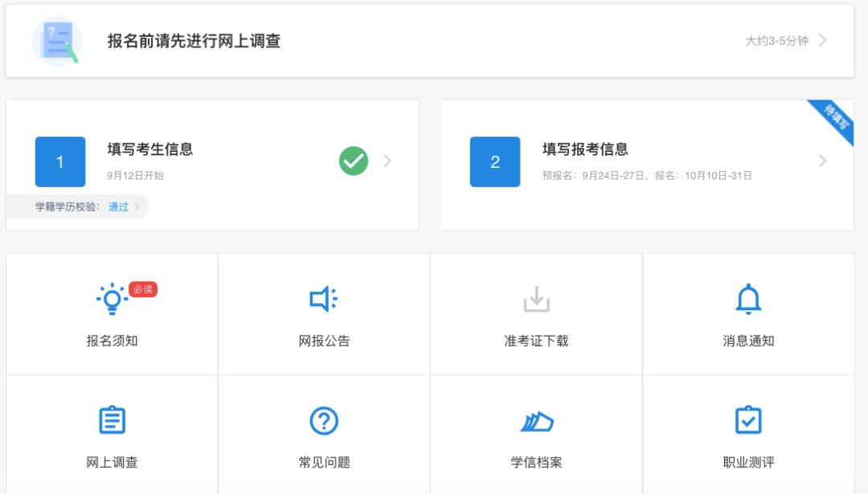Viewport: 868px width, 494px height.
Task: Click the 通过 verification status link
Action: coord(118,207)
